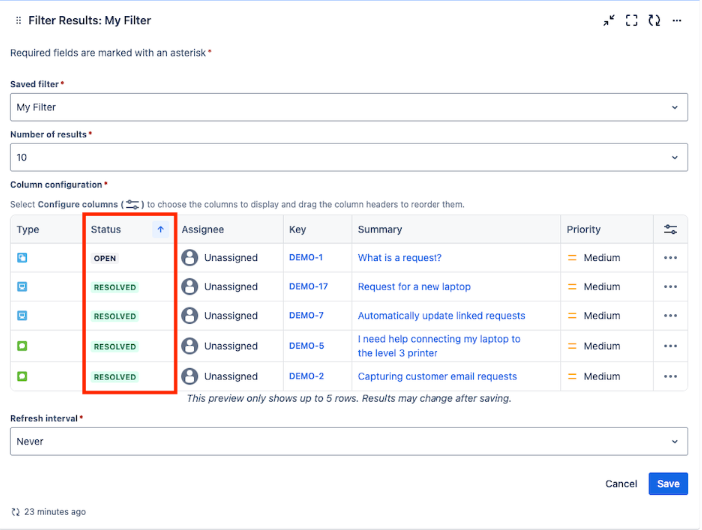Open row actions menu for DEMO-5
702x530 pixels.
[x=670, y=346]
